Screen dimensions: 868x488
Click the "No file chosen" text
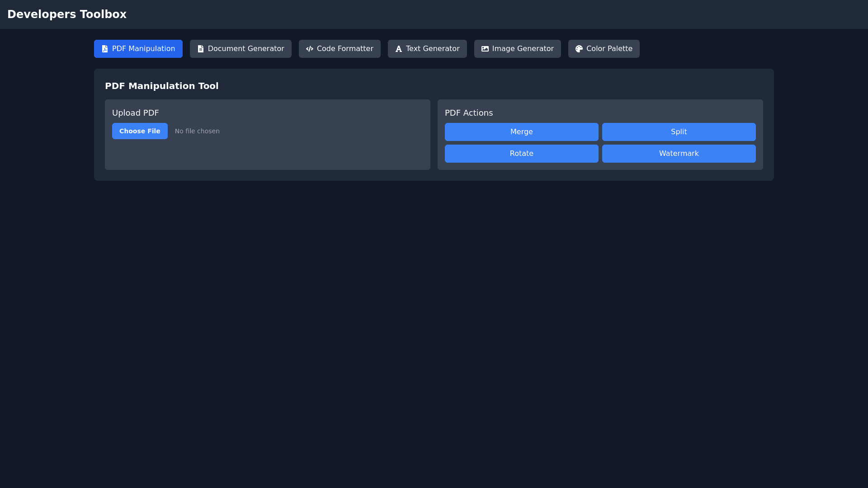(197, 131)
